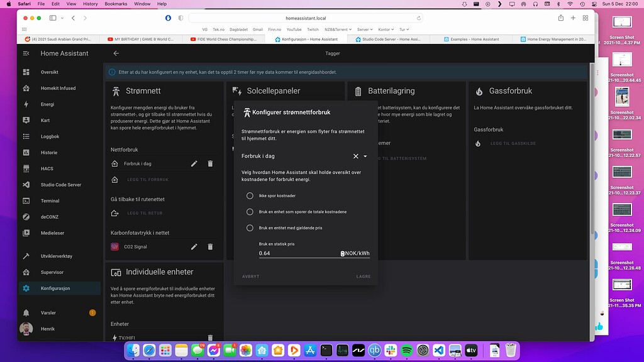
Task: Select the 'Ikke spor kostnader' option
Action: coord(250,195)
